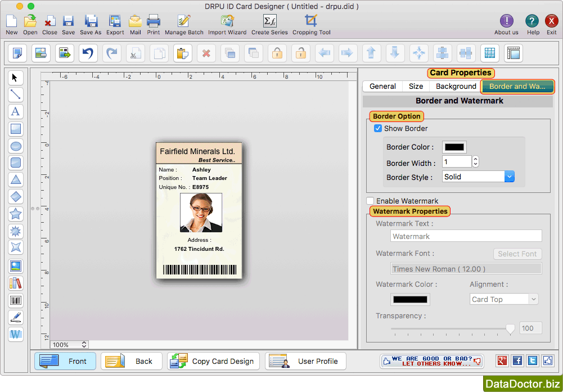
Task: Click the Facebook icon
Action: (517, 361)
